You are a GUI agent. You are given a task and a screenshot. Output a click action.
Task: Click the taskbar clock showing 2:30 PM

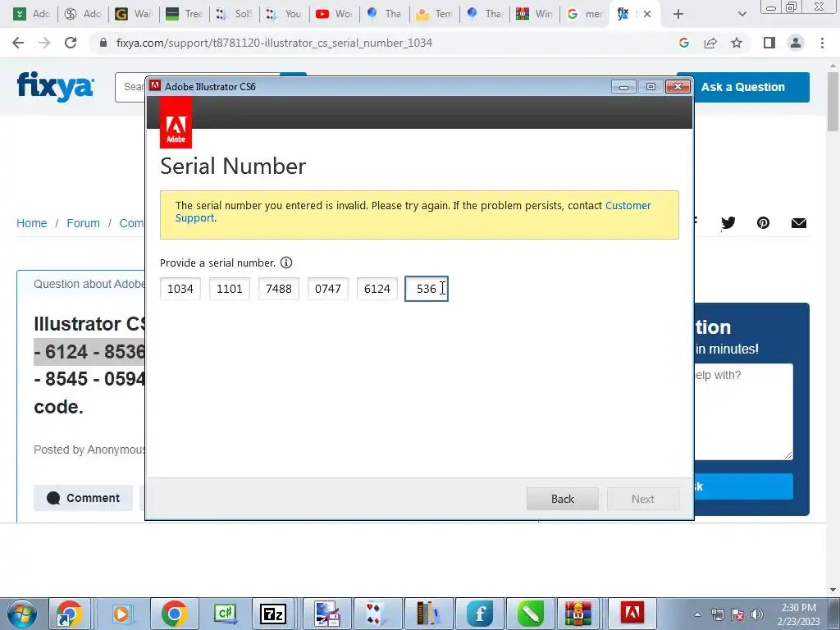[798, 614]
